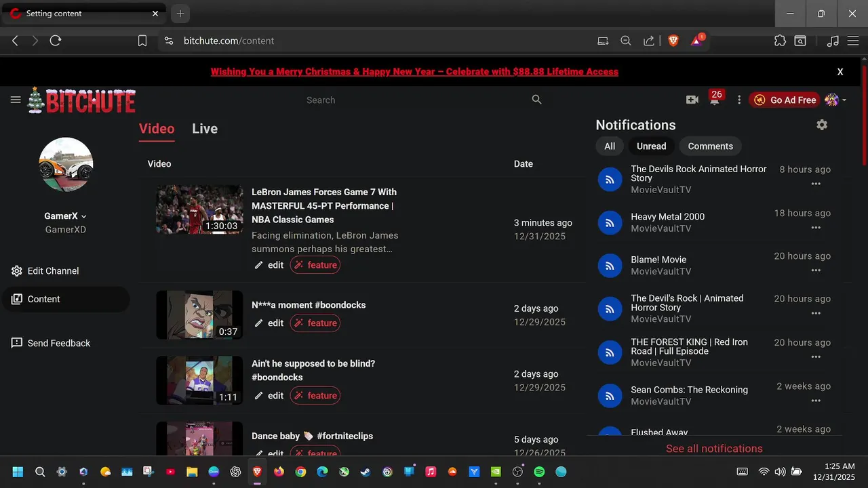Click the Date column header

click(524, 164)
